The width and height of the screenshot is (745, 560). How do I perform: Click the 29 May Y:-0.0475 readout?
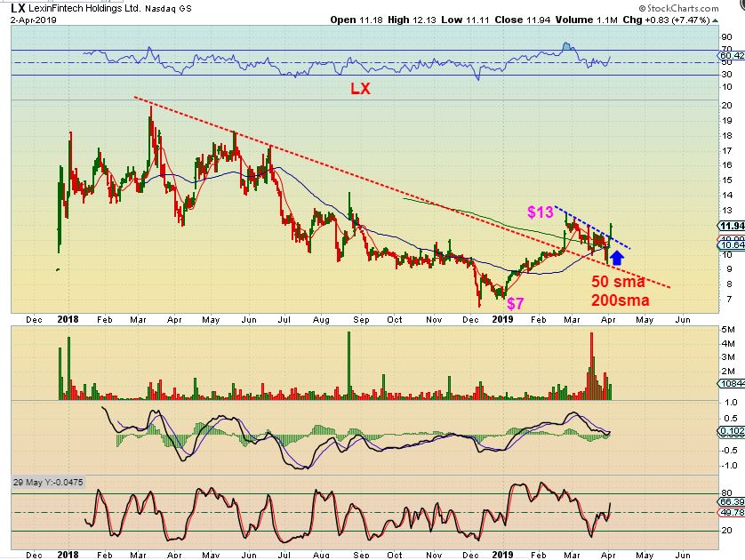pos(48,482)
